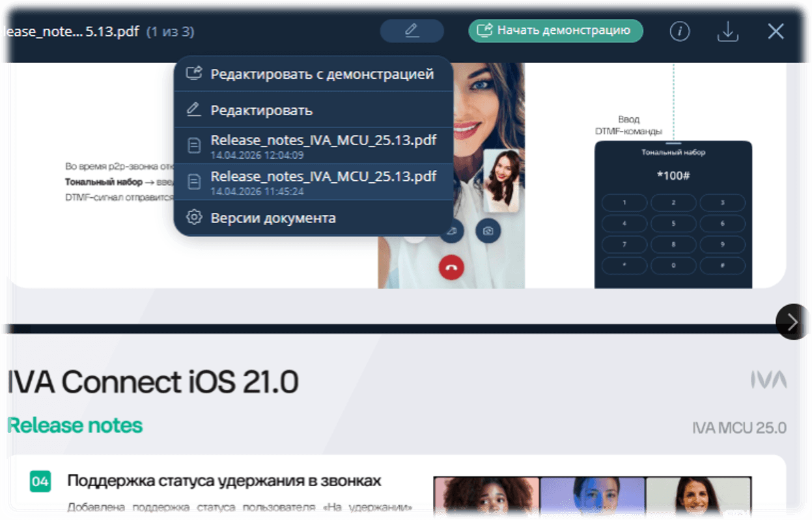Image resolution: width=812 pixels, height=520 pixels.
Task: Click the red hang-up call button
Action: pos(451,267)
